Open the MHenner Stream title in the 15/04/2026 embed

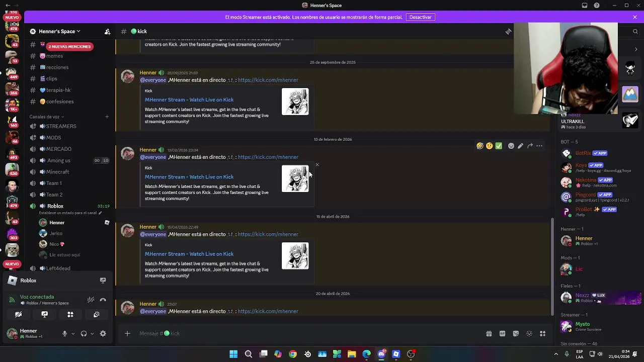189,254
